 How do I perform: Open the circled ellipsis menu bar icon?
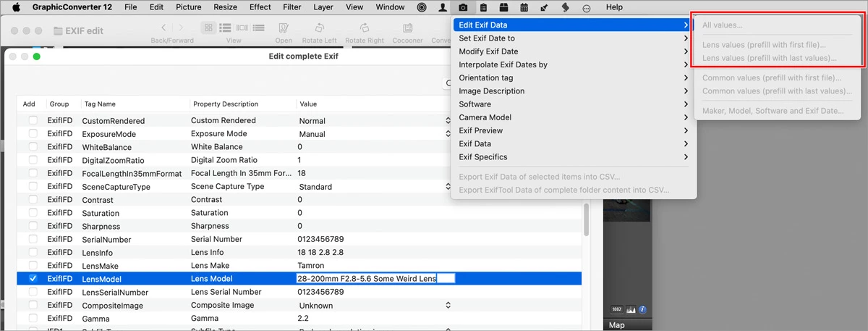[586, 7]
